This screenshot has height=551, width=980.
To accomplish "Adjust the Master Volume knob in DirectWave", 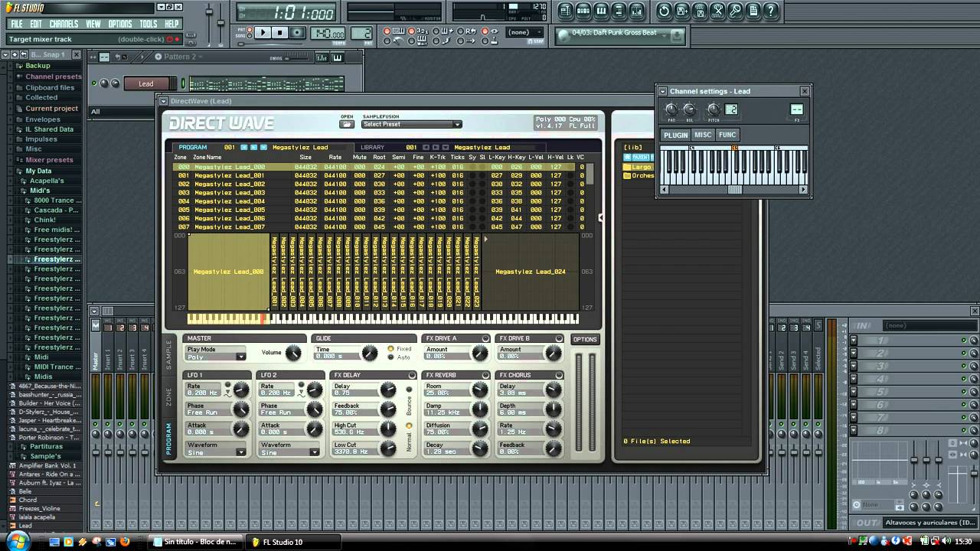I will point(293,353).
